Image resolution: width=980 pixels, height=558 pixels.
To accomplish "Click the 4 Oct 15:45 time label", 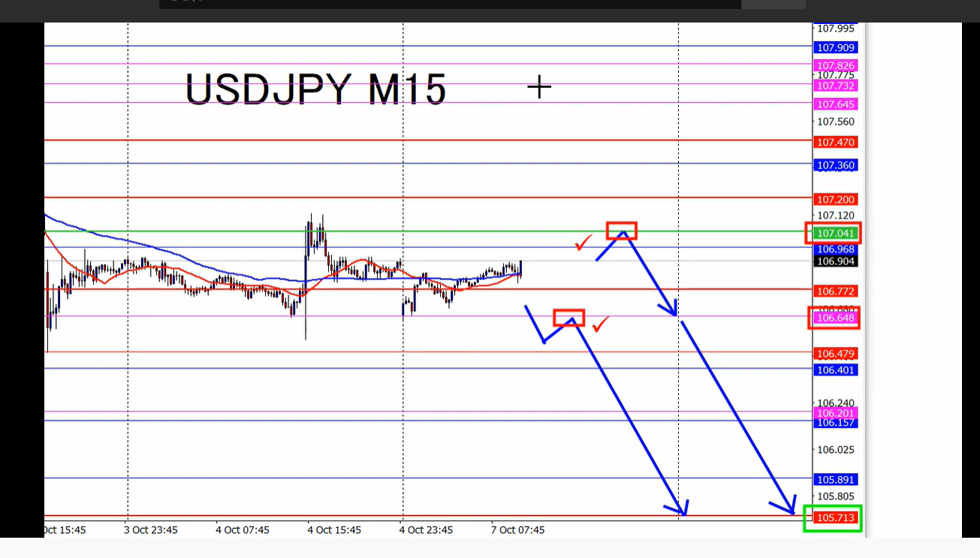I will coord(334,530).
